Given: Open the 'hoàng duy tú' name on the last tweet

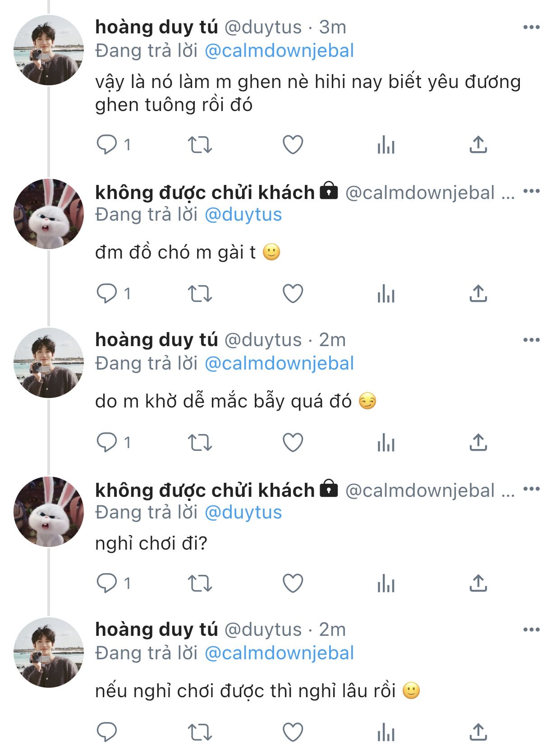Looking at the screenshot, I should (x=156, y=630).
